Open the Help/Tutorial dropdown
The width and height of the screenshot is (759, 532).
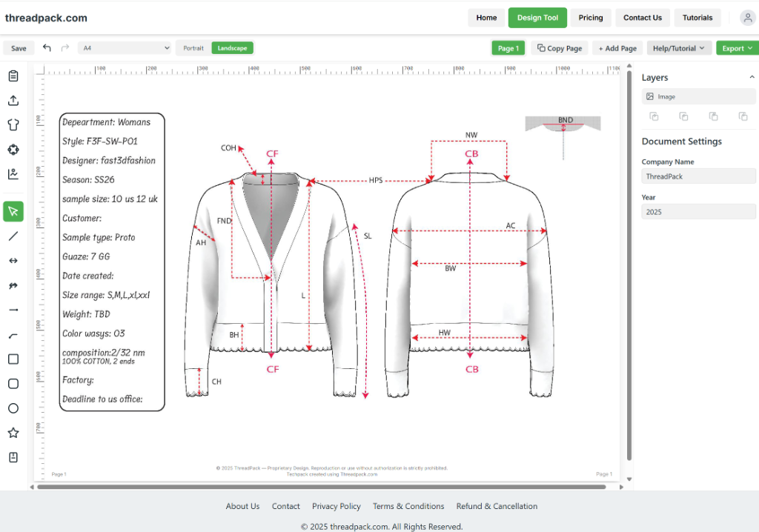pyautogui.click(x=679, y=47)
